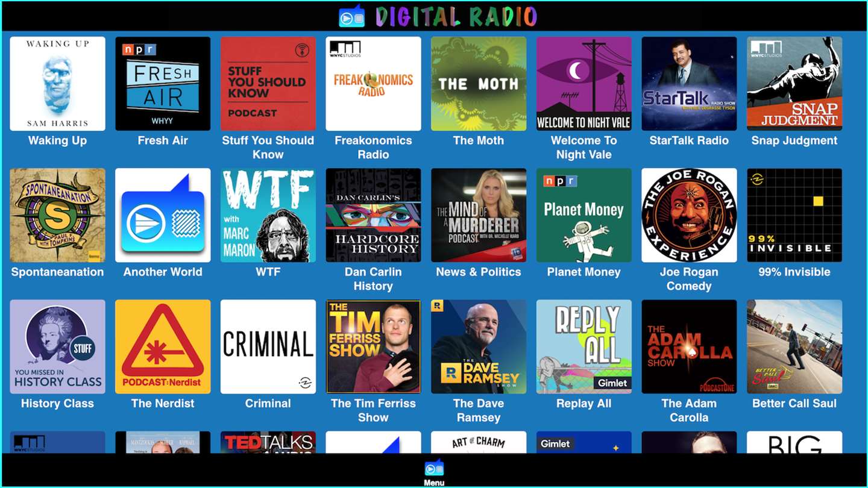
Task: Click the 'WTF' caption label
Action: [268, 272]
